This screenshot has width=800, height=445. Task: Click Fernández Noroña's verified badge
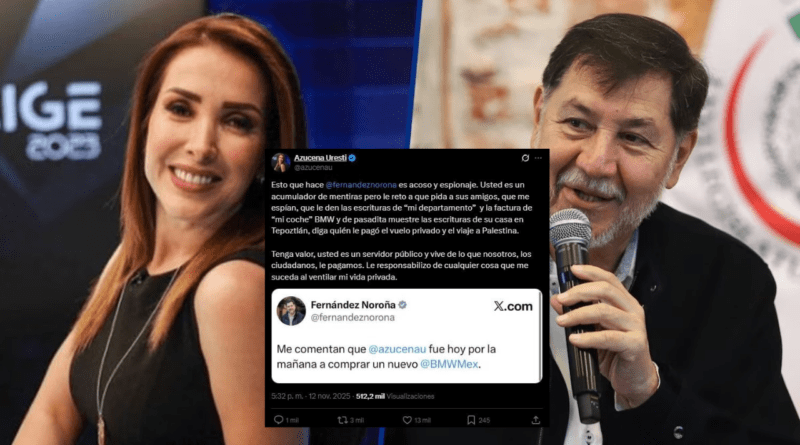pyautogui.click(x=403, y=305)
